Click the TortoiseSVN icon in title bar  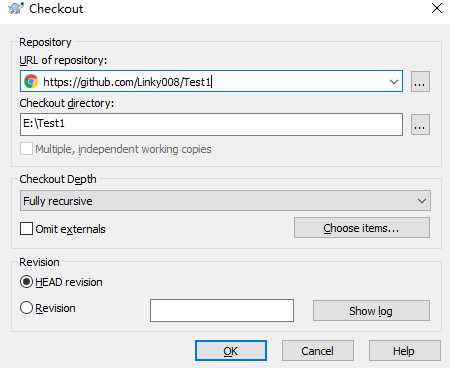click(16, 8)
